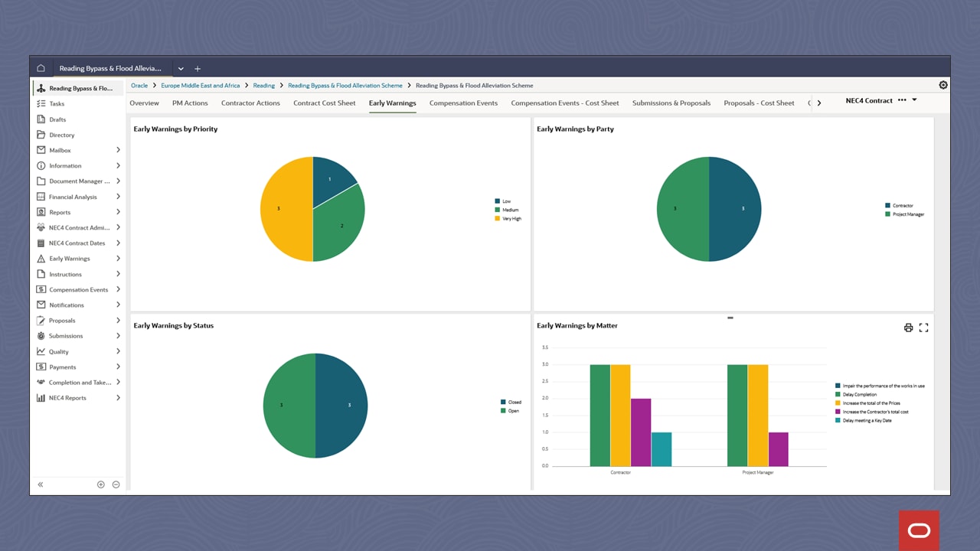Click the Submissions sidebar icon

coord(41,335)
